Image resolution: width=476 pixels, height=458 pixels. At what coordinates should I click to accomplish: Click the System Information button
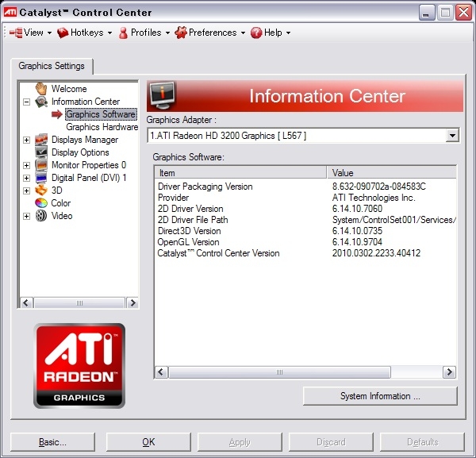click(x=380, y=396)
